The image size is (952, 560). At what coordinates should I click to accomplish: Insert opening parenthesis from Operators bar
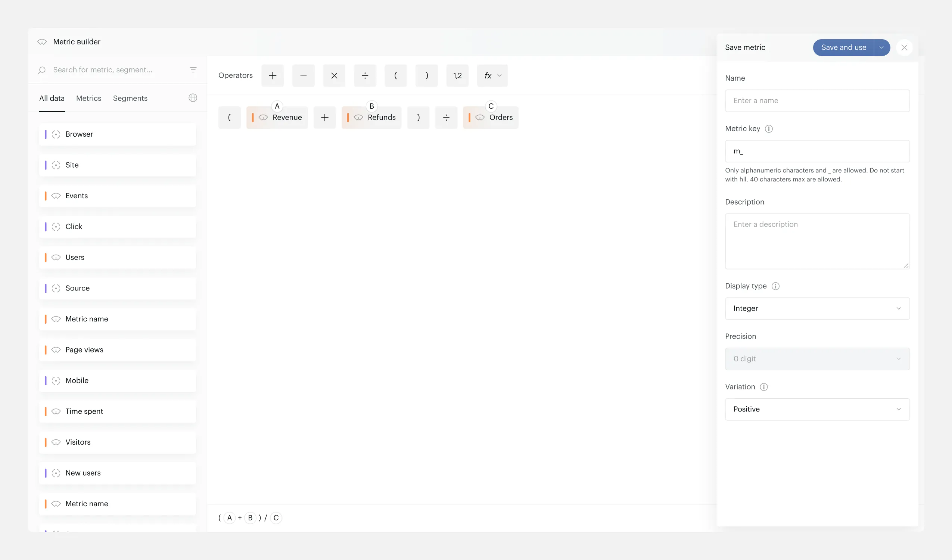click(x=395, y=75)
